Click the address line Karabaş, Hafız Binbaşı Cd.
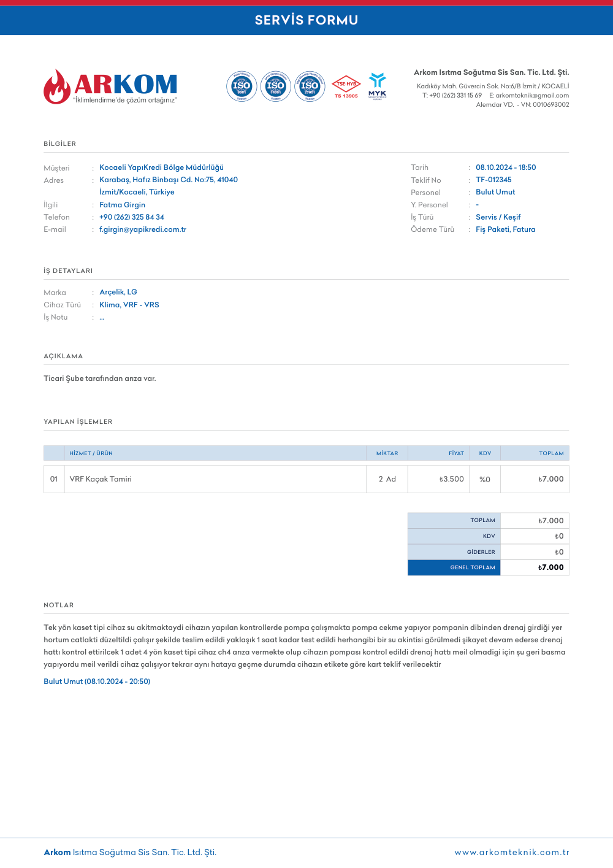Viewport: 613px width, 868px height. pyautogui.click(x=145, y=180)
